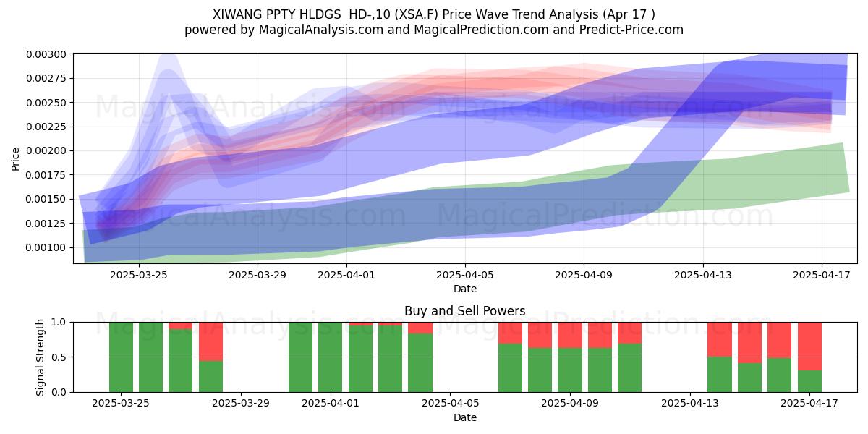Click price axis tick 0.00250
The image size is (868, 434).
(47, 103)
